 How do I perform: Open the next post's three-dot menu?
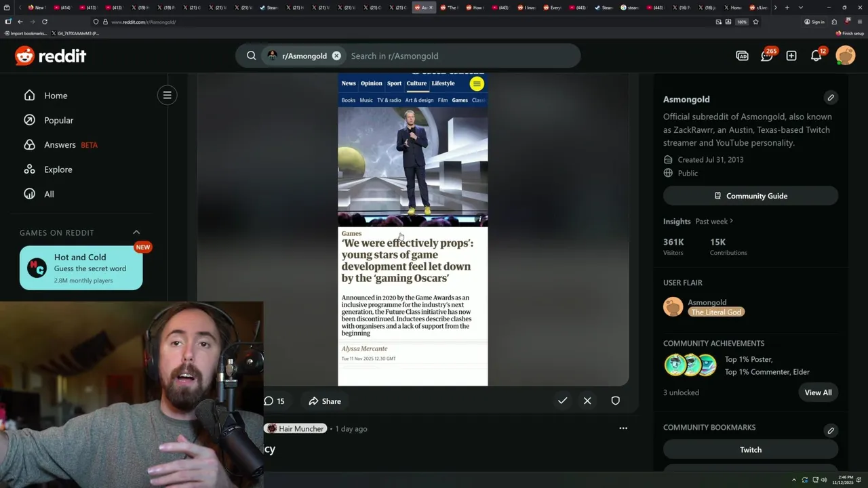pyautogui.click(x=623, y=428)
